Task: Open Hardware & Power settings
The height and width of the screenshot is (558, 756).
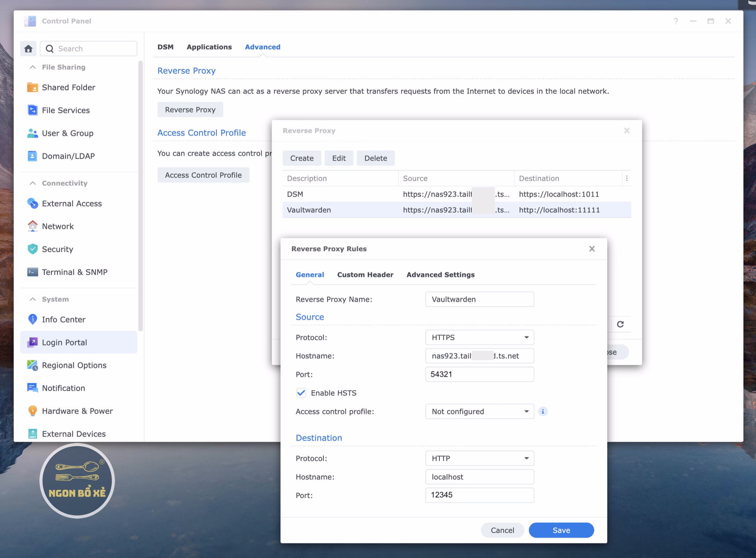Action: [79, 411]
